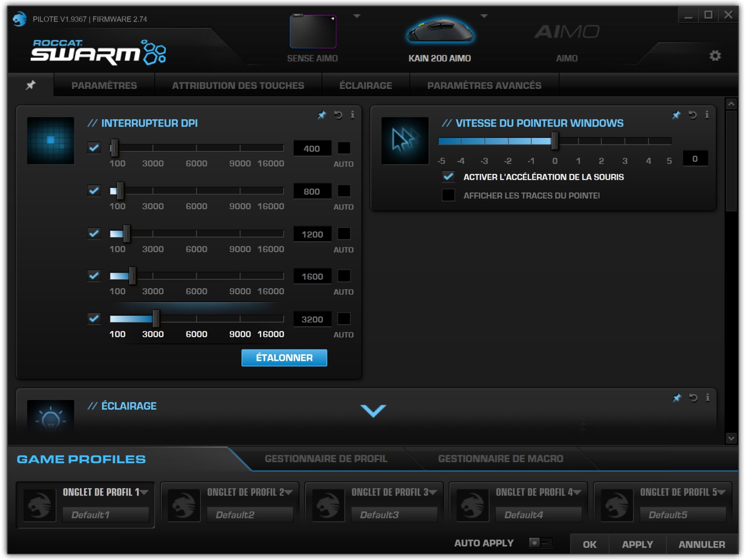
Task: Click the Default1 profile name field
Action: (x=106, y=515)
